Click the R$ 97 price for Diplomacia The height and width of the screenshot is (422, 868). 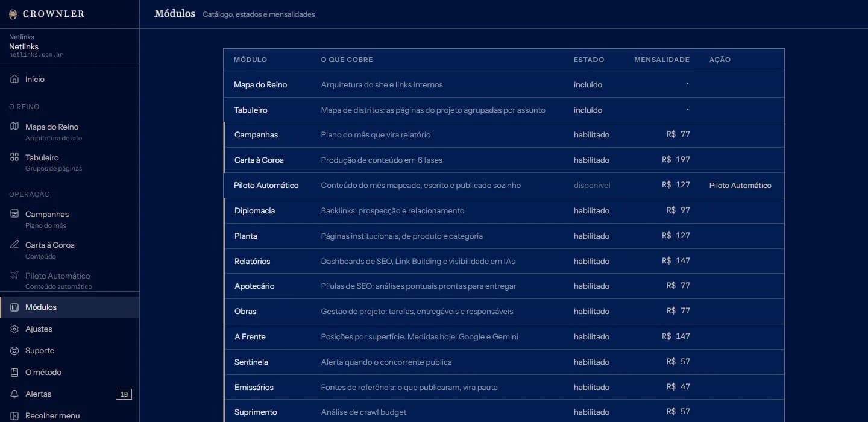(678, 210)
